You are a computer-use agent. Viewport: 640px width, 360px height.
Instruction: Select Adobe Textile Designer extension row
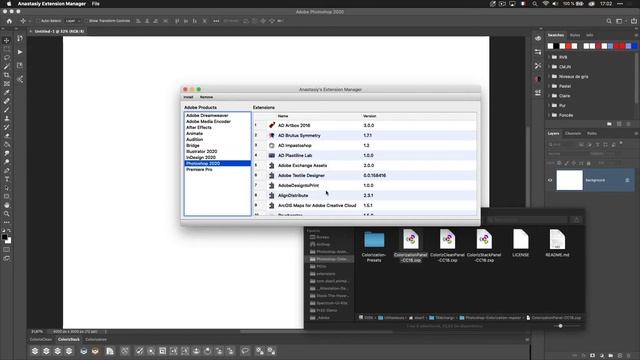tap(364, 176)
